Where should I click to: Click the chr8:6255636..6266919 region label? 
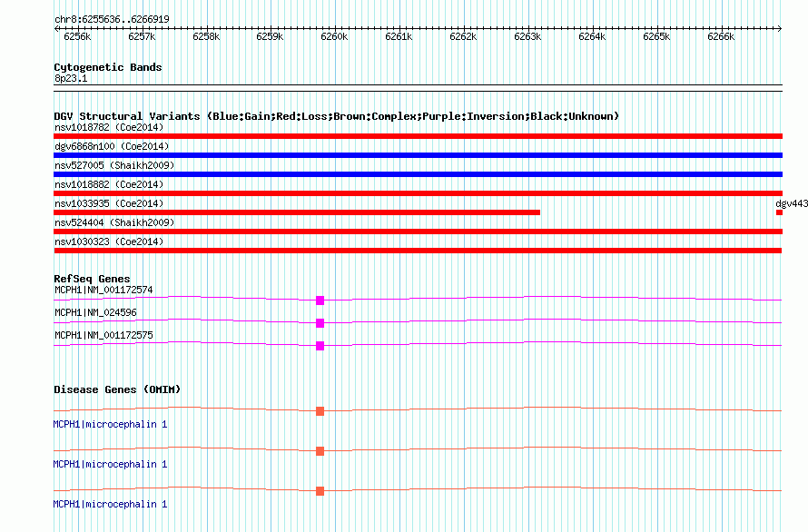pyautogui.click(x=112, y=19)
